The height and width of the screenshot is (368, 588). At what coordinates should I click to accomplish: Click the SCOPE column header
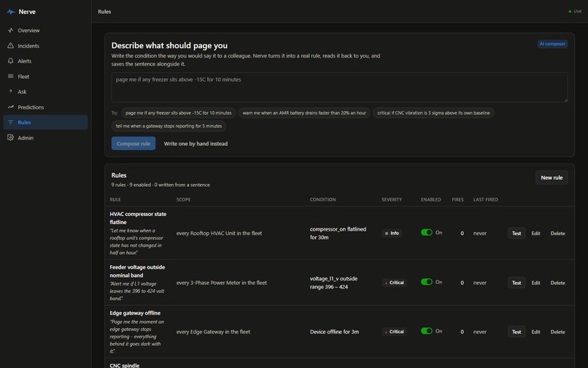(183, 200)
